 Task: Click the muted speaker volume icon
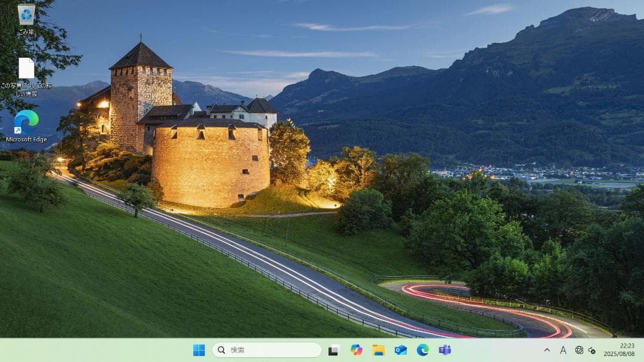[x=592, y=350]
